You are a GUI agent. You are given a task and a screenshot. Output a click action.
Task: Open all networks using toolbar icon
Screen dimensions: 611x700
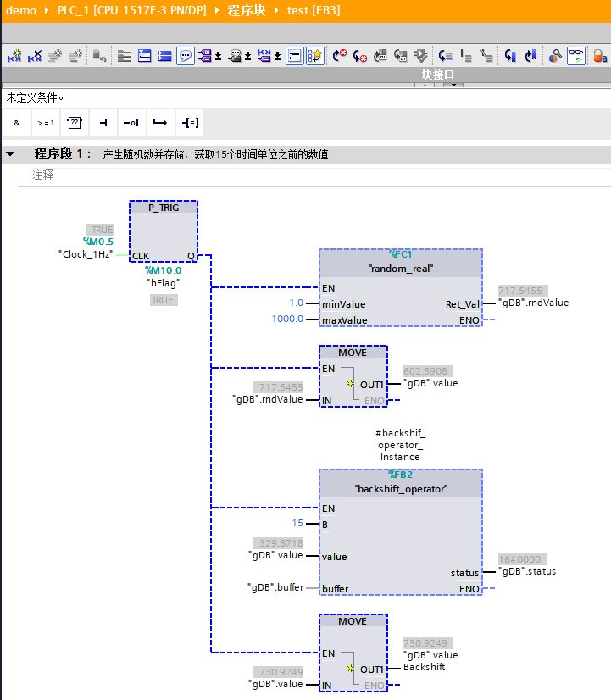tap(124, 56)
